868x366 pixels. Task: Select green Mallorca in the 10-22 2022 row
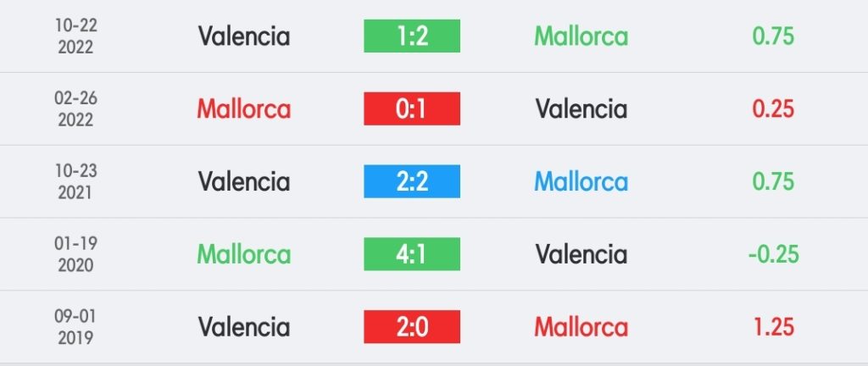coord(581,36)
